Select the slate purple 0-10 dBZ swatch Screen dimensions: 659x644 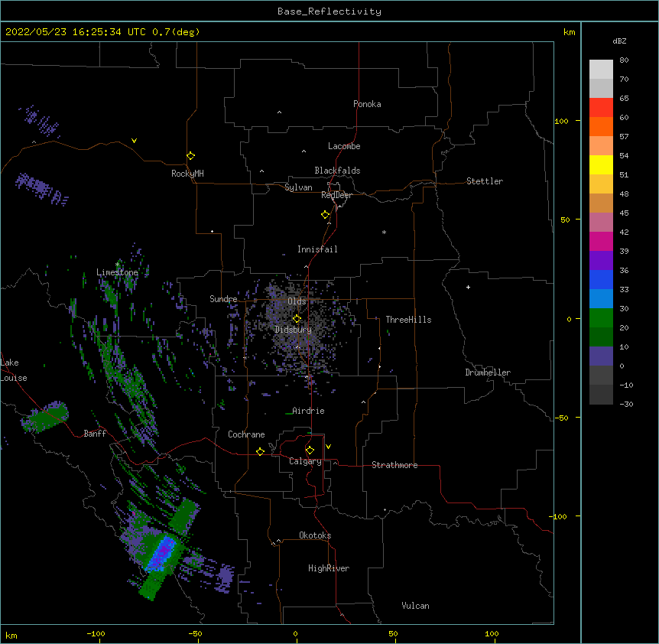coord(601,356)
